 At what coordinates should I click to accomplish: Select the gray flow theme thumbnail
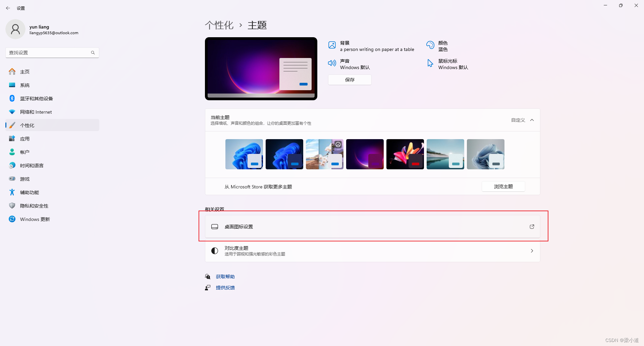(486, 154)
